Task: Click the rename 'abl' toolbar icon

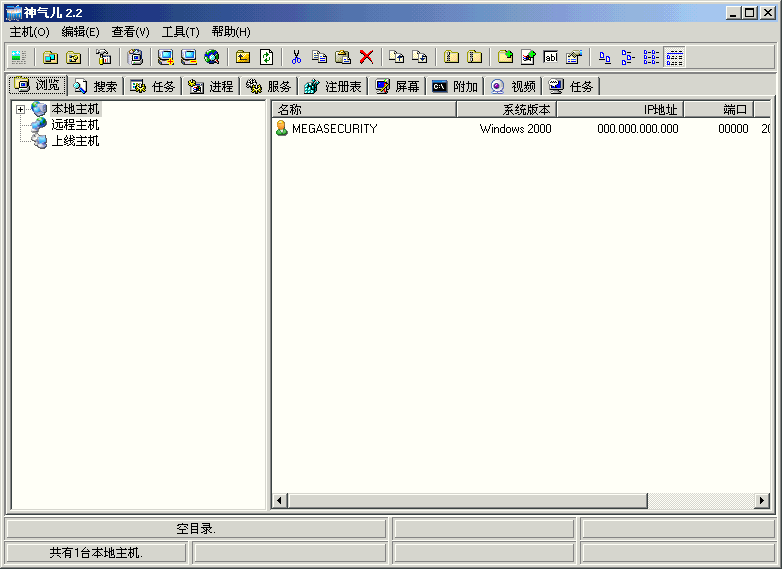Action: pyautogui.click(x=550, y=58)
